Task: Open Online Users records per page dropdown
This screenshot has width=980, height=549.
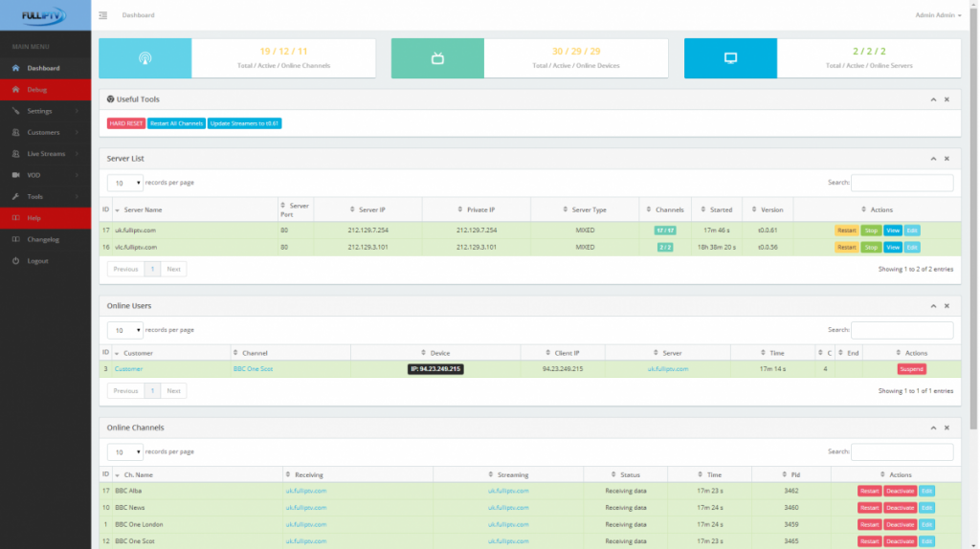Action: (x=124, y=330)
